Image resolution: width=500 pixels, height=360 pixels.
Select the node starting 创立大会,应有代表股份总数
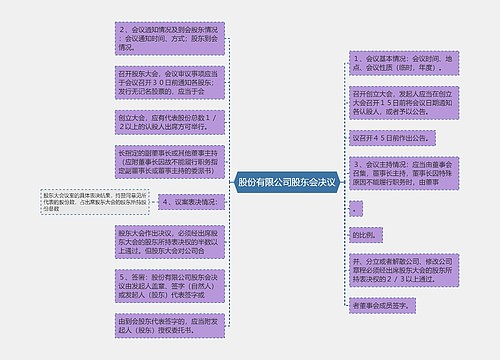[x=170, y=122]
